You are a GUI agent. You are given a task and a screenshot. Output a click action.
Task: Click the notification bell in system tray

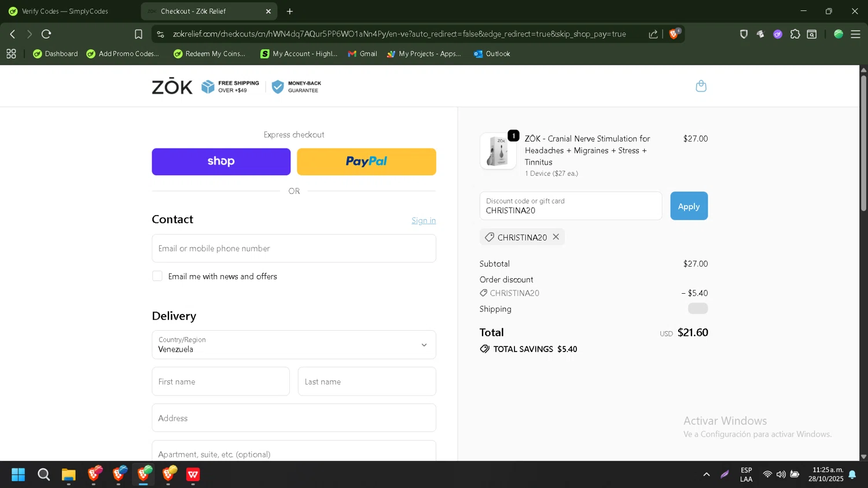tap(852, 475)
